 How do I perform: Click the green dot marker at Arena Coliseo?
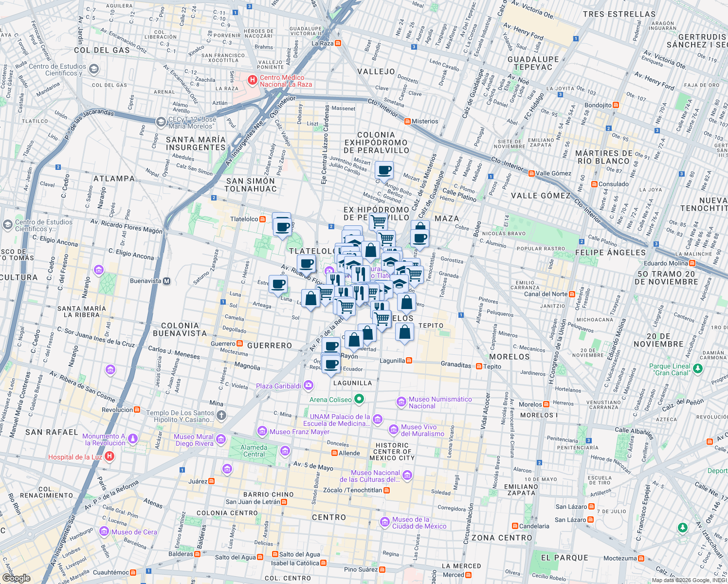(x=359, y=399)
